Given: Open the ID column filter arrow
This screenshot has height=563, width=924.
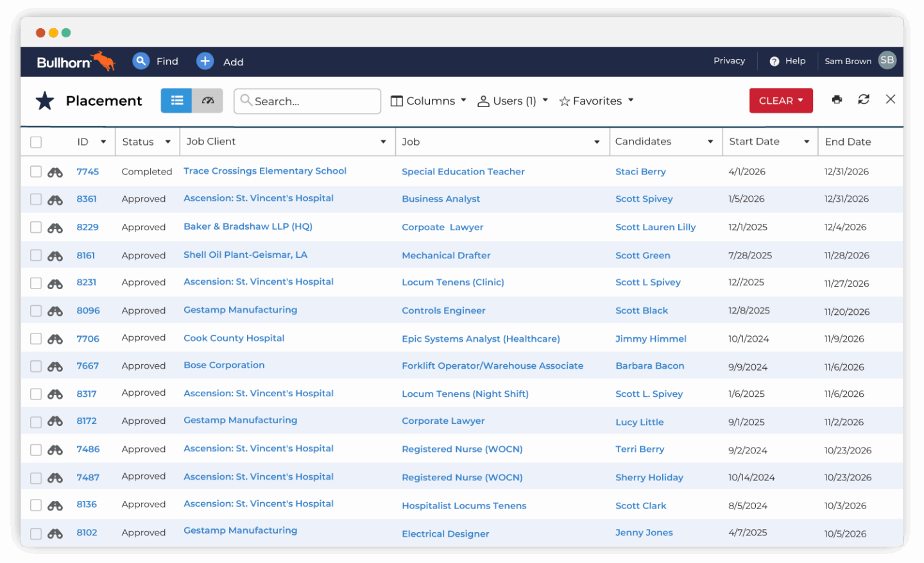Looking at the screenshot, I should [x=103, y=142].
